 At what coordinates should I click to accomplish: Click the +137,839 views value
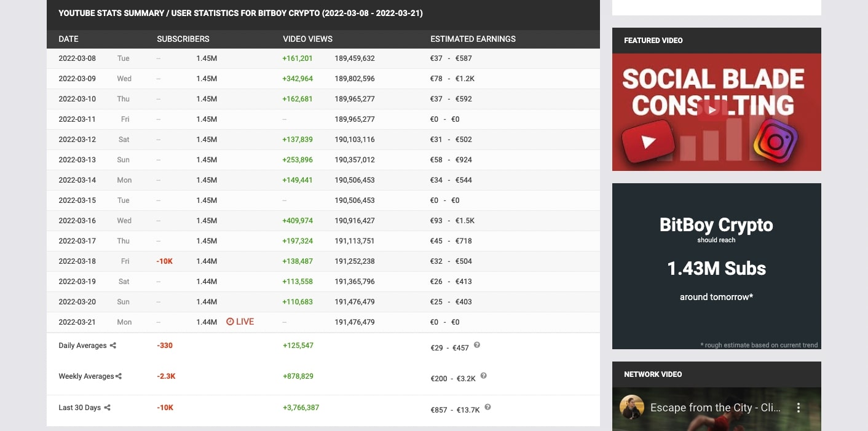(x=298, y=140)
